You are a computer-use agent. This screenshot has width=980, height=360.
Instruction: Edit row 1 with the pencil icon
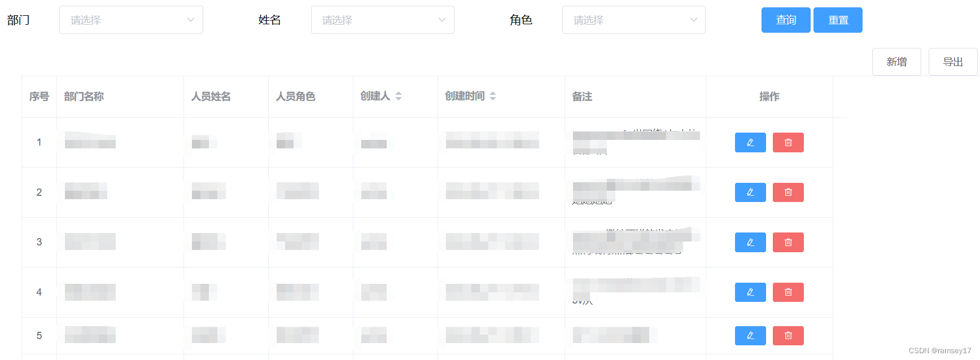[750, 143]
